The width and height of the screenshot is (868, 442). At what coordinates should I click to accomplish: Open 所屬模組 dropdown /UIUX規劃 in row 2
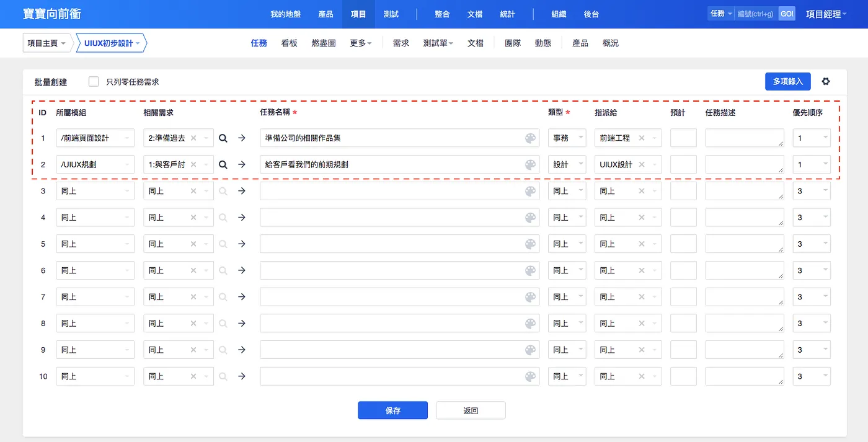tap(95, 164)
